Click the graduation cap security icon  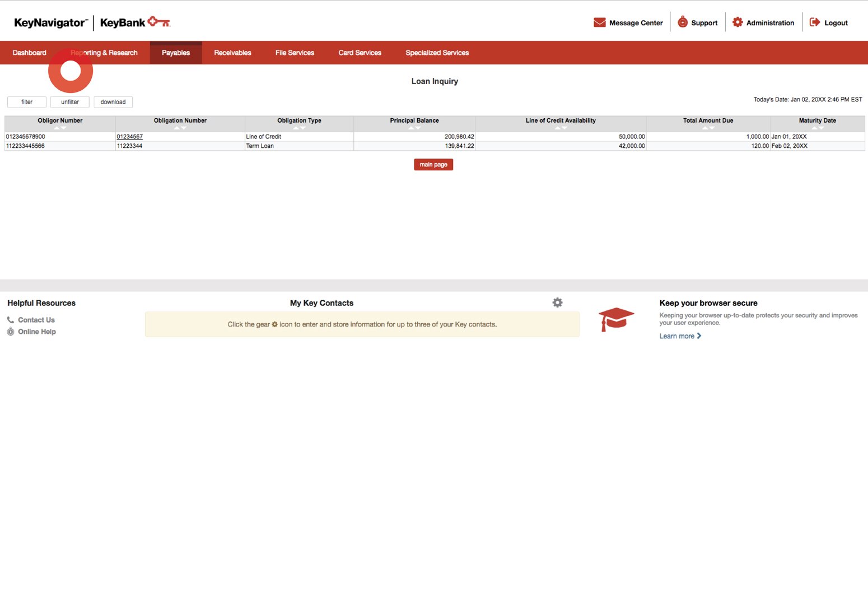(616, 319)
